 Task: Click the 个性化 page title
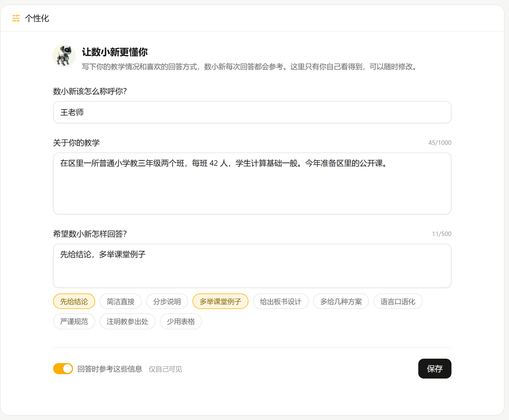click(x=37, y=18)
